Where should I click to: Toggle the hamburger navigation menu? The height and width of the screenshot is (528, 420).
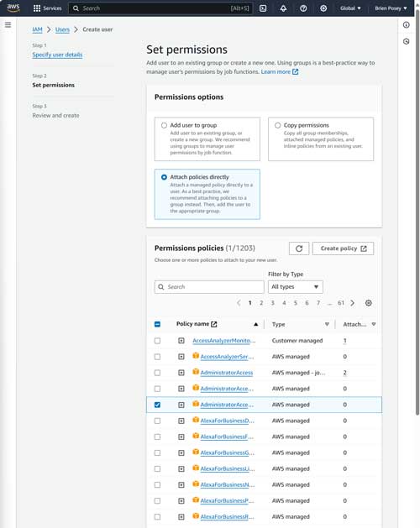pos(8,25)
